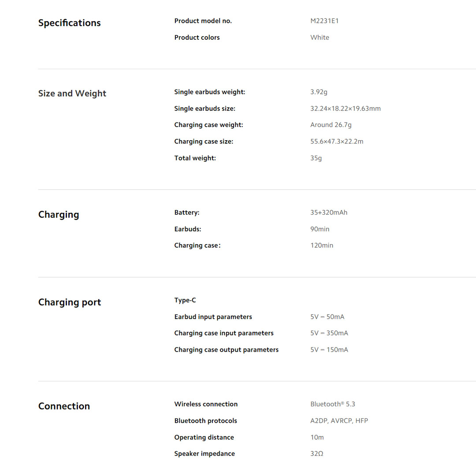The image size is (476, 476).
Task: Click the Charging case weight label
Action: pos(208,125)
